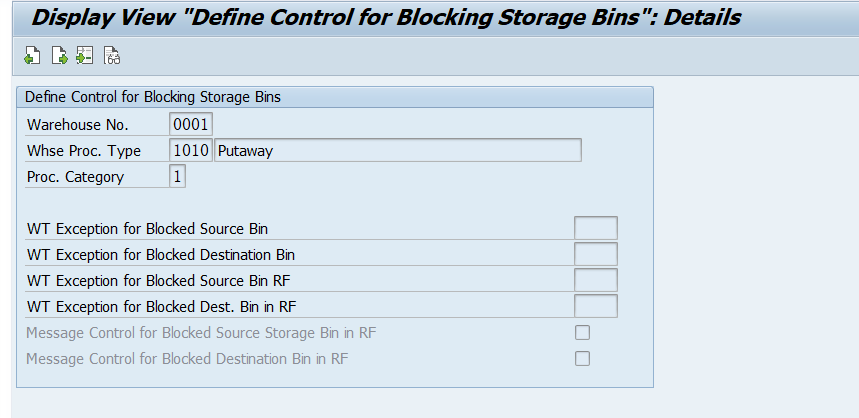Select WT Exception for Blocked Source Bin field

click(x=595, y=228)
